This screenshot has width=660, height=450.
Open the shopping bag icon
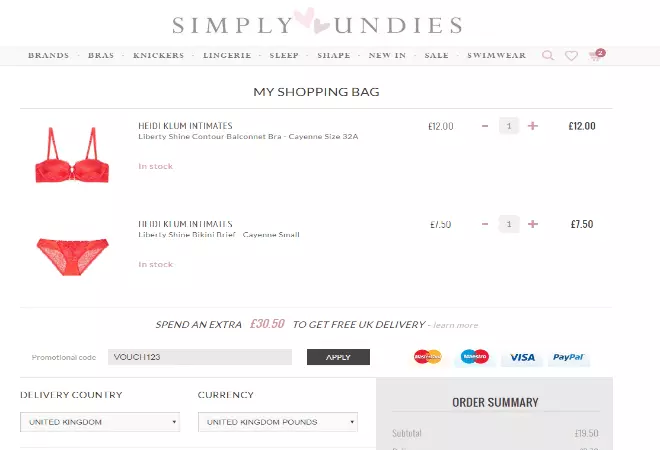click(596, 56)
